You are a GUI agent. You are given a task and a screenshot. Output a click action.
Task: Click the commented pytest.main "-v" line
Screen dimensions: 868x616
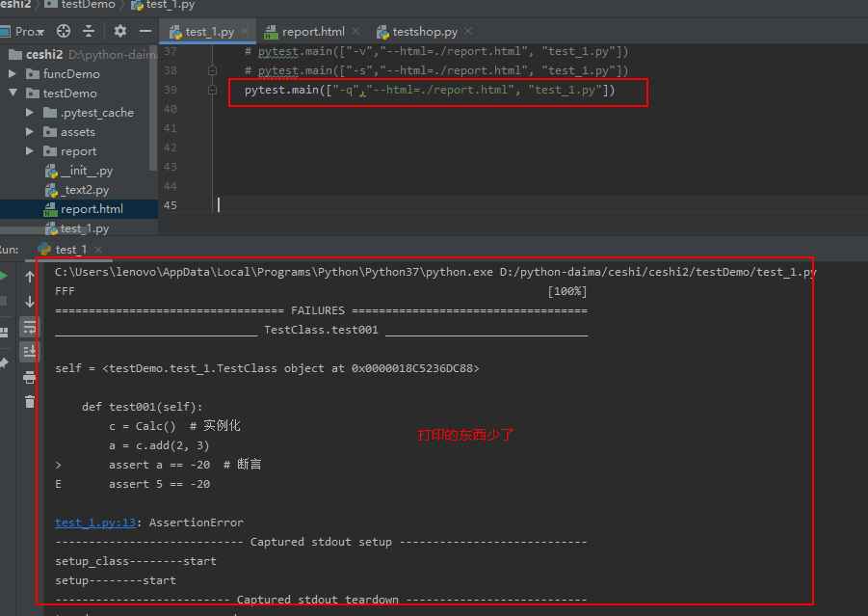[436, 51]
